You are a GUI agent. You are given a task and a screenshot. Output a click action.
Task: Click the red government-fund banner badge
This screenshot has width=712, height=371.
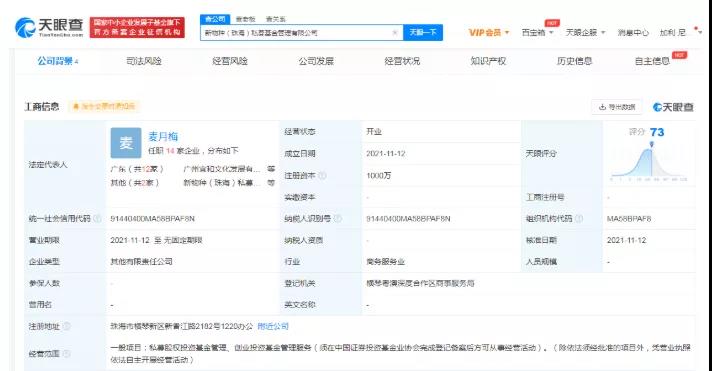pyautogui.click(x=137, y=27)
